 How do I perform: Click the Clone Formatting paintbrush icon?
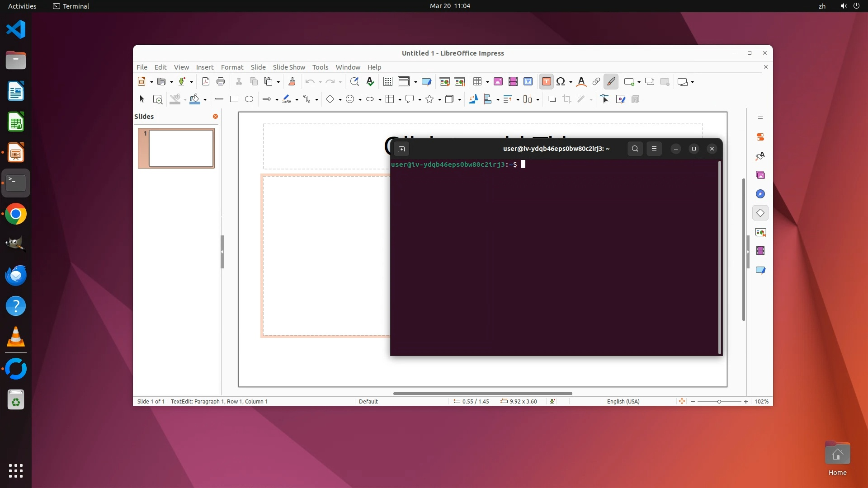point(292,82)
